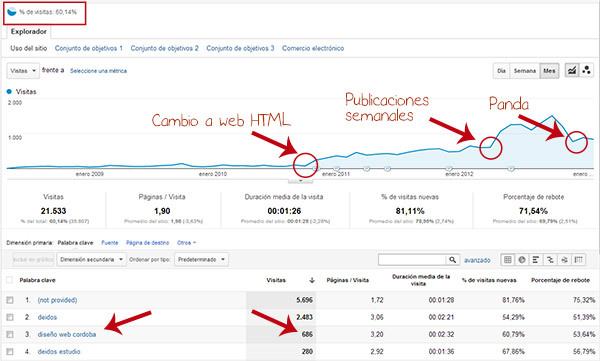Select the comparison view icon
This screenshot has width=600, height=361.
coord(550,260)
